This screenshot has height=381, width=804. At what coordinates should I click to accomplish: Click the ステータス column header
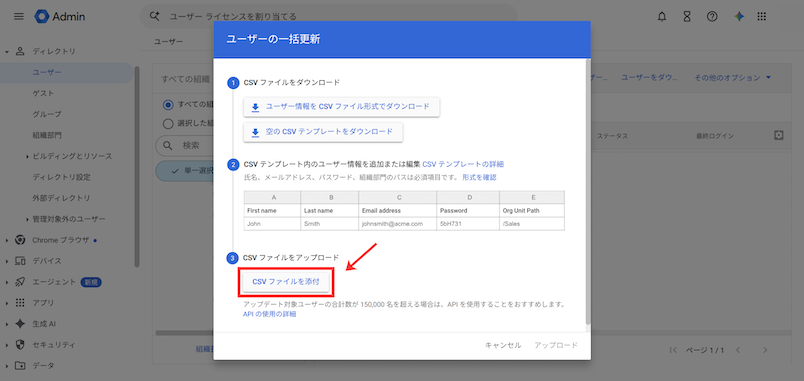click(612, 136)
